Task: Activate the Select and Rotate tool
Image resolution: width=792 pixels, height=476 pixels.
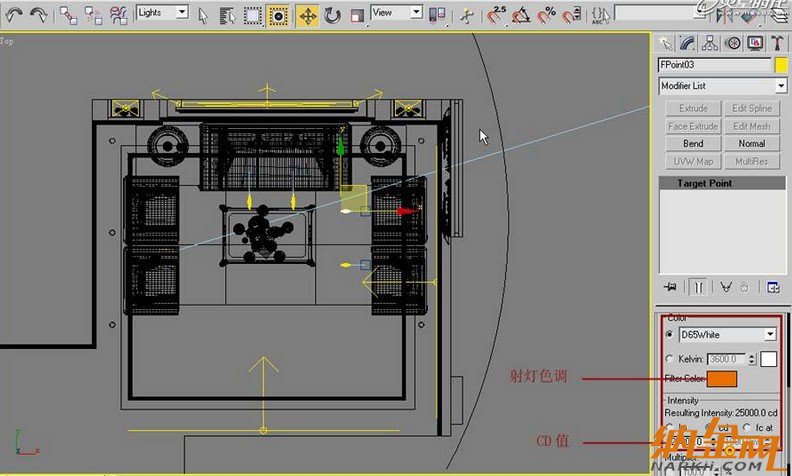Action: [x=333, y=15]
